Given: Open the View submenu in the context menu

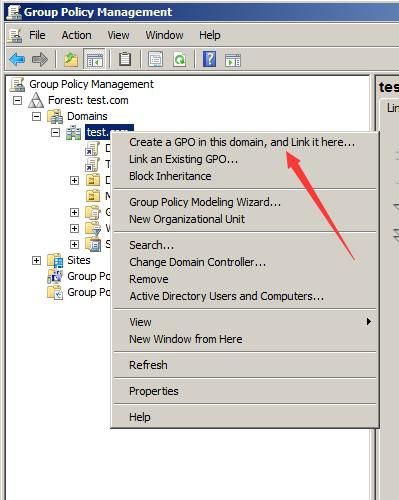Looking at the screenshot, I should (x=245, y=322).
